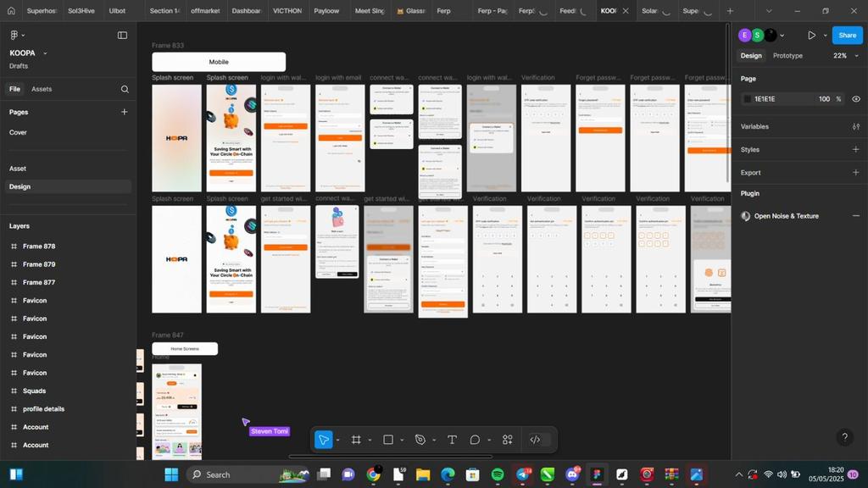Add a style with plus icon
Viewport: 868px width, 488px height.
[x=856, y=149]
